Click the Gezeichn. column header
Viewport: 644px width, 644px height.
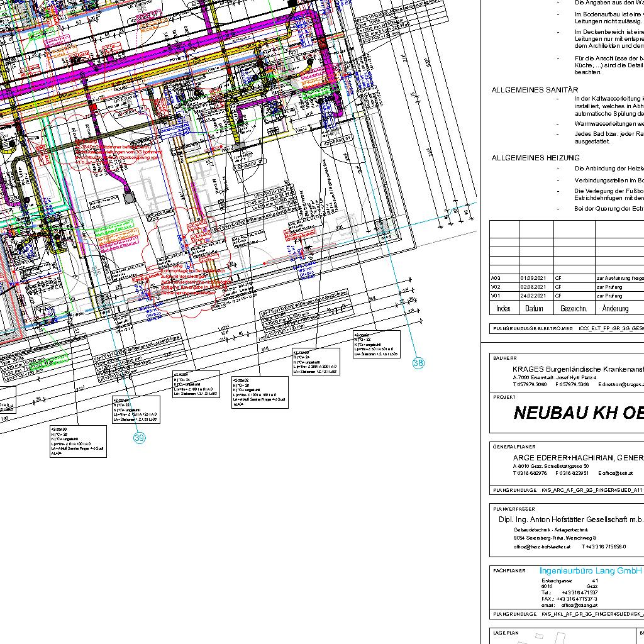(574, 309)
